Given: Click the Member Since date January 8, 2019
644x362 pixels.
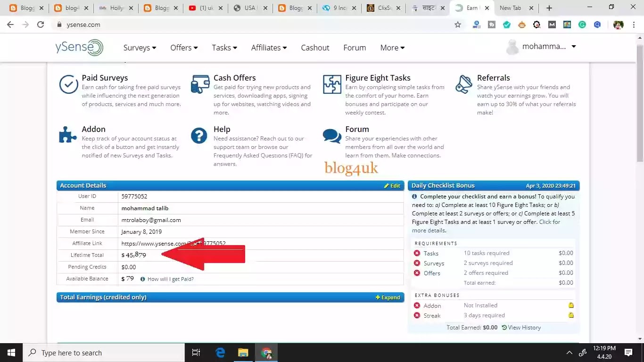Looking at the screenshot, I should coord(141,232).
